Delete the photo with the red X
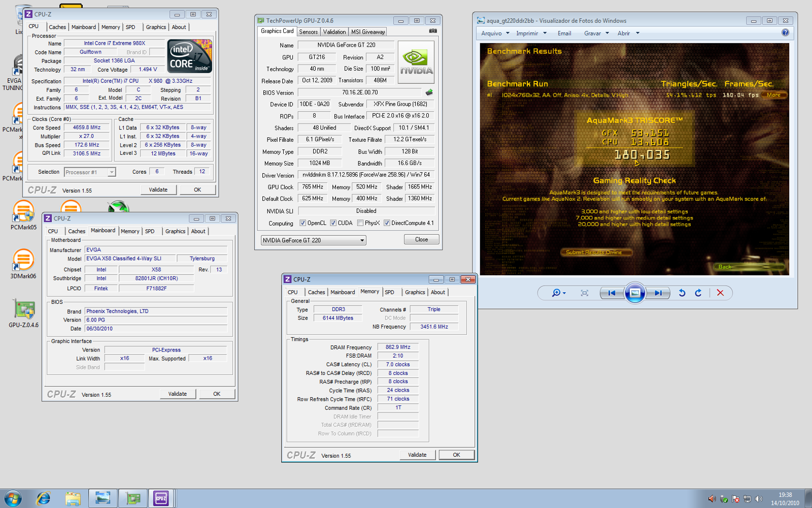This screenshot has width=812, height=508. (720, 293)
